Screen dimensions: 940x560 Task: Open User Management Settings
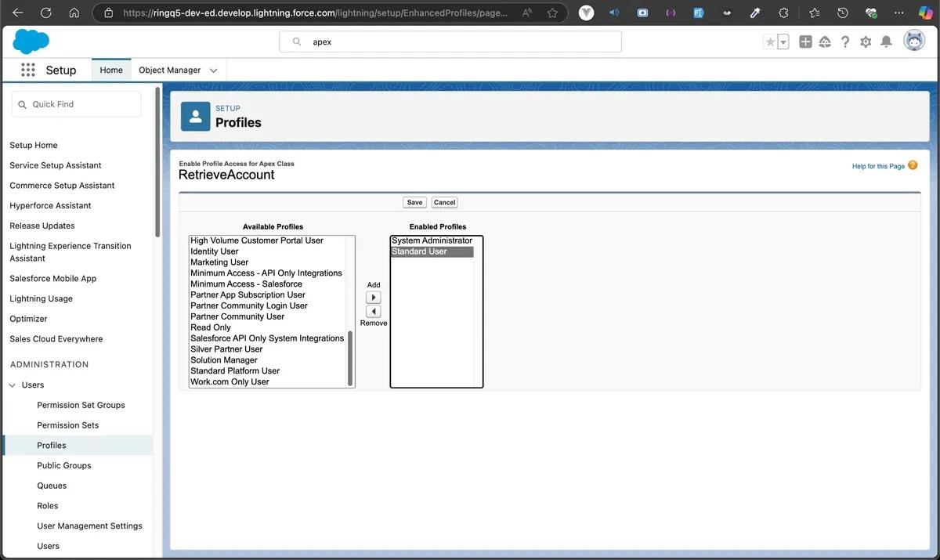click(89, 526)
